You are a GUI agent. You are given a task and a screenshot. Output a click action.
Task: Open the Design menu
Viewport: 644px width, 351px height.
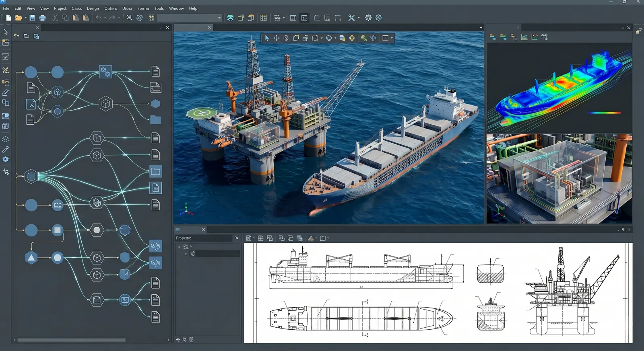click(x=93, y=8)
